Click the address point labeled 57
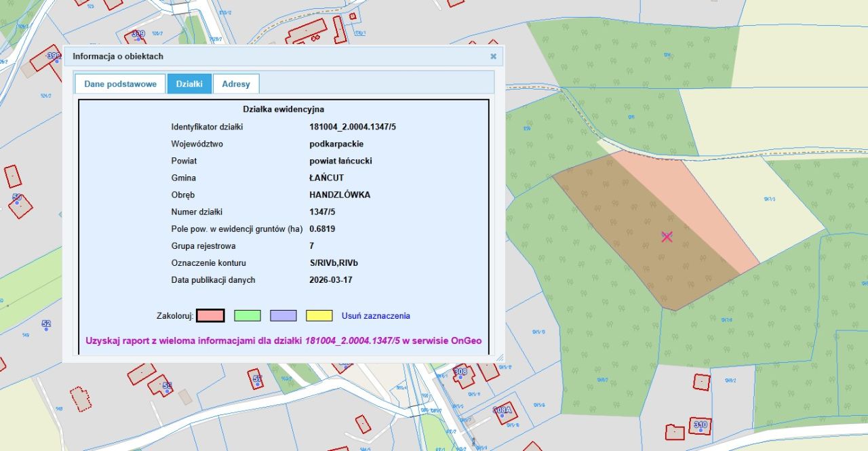The image size is (868, 451). click(x=257, y=385)
